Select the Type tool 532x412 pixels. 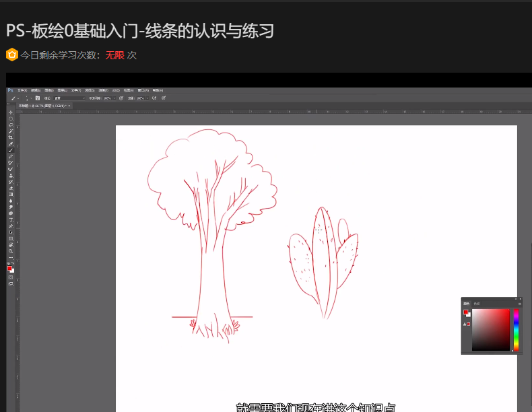click(x=11, y=219)
